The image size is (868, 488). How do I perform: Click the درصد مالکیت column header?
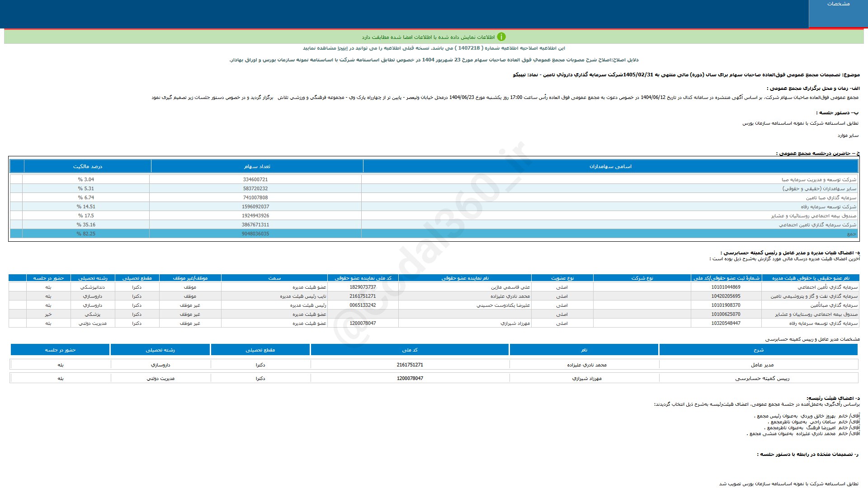[87, 167]
